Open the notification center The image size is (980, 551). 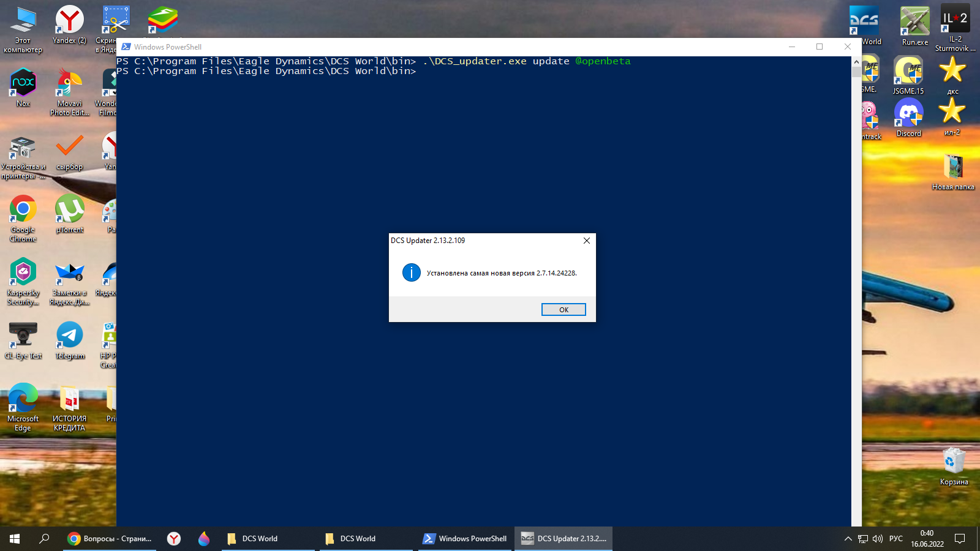click(960, 539)
